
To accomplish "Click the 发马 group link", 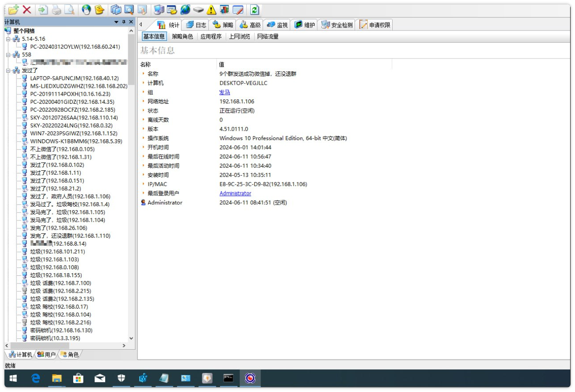I will pos(224,92).
